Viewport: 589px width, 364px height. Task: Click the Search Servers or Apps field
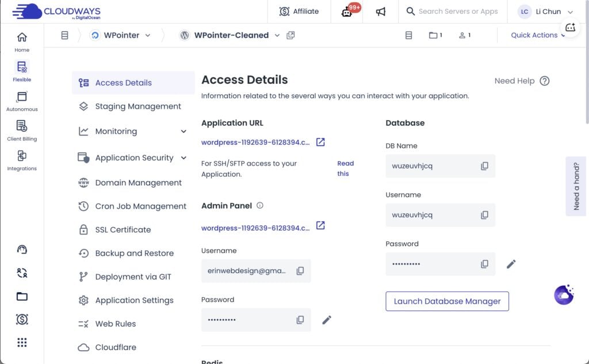(x=458, y=12)
